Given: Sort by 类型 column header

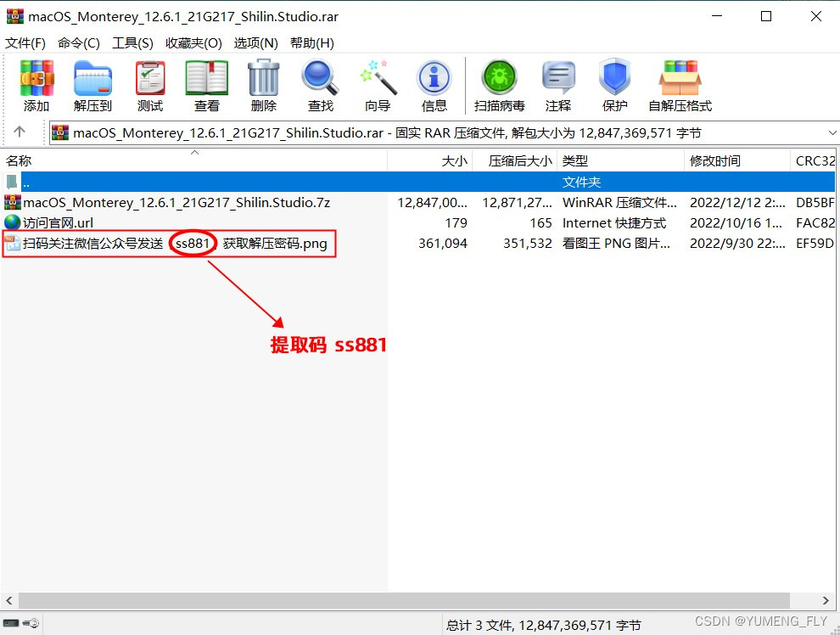Looking at the screenshot, I should click(x=620, y=160).
